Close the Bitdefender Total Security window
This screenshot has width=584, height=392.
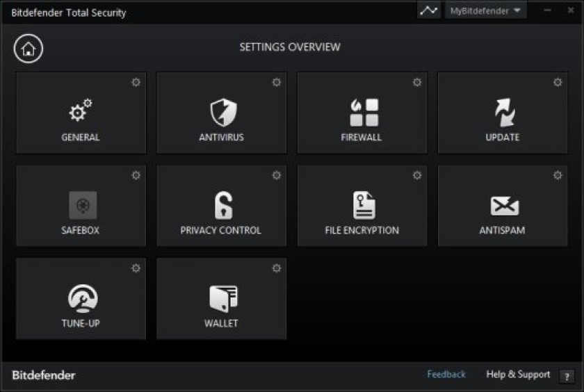click(x=571, y=10)
